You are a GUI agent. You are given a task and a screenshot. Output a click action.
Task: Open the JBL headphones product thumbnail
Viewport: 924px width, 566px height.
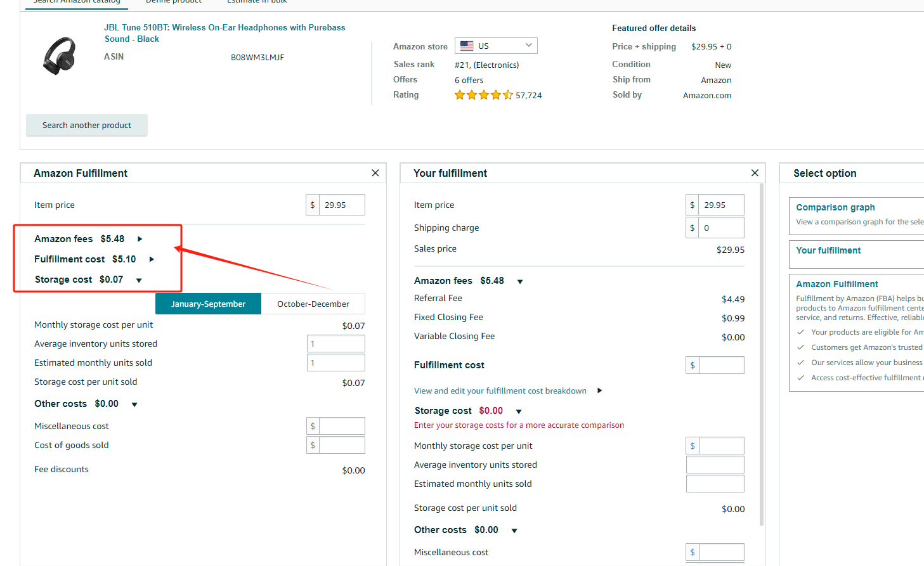[60, 55]
